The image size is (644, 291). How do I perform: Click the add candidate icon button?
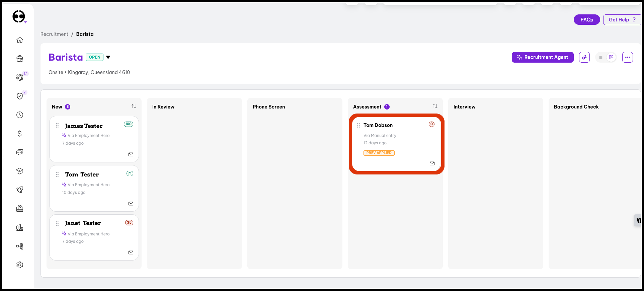click(x=584, y=57)
